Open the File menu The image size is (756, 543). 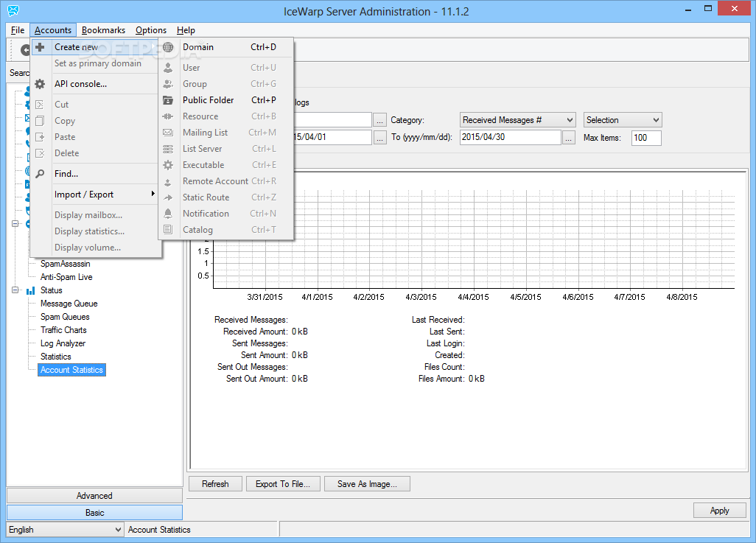pos(18,30)
